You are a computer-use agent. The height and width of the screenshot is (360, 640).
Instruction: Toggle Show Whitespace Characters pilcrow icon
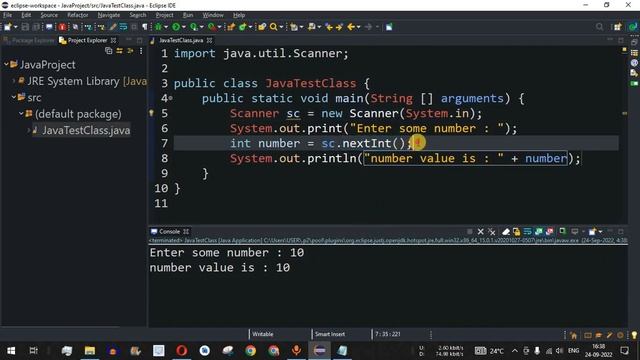(x=144, y=27)
